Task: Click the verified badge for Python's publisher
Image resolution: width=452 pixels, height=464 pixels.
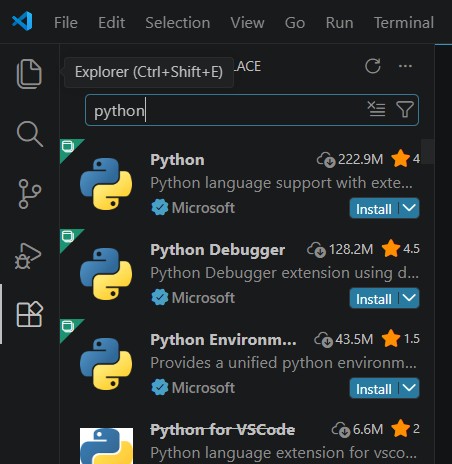Action: [160, 208]
